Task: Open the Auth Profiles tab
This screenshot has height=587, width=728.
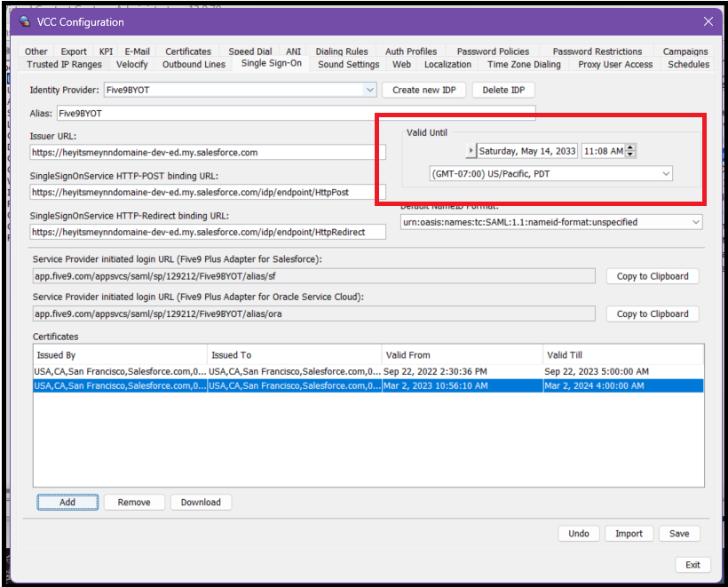Action: (x=411, y=52)
